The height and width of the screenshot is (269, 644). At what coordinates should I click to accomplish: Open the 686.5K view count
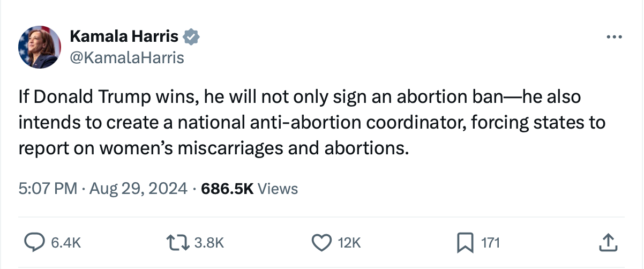pos(226,189)
